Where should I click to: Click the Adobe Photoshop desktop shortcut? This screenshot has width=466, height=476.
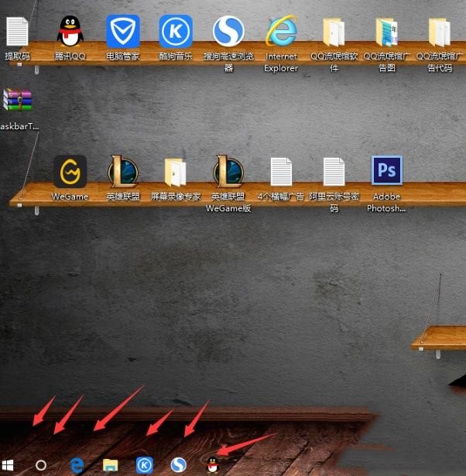point(386,172)
